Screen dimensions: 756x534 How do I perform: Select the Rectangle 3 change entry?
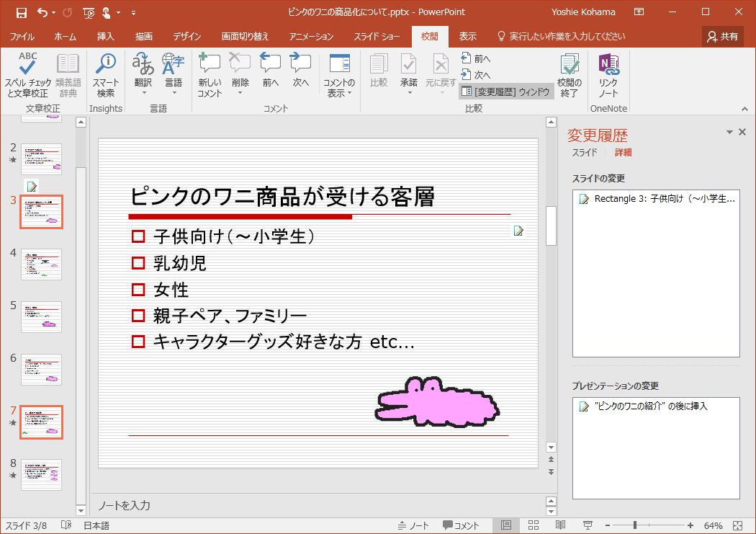point(657,200)
